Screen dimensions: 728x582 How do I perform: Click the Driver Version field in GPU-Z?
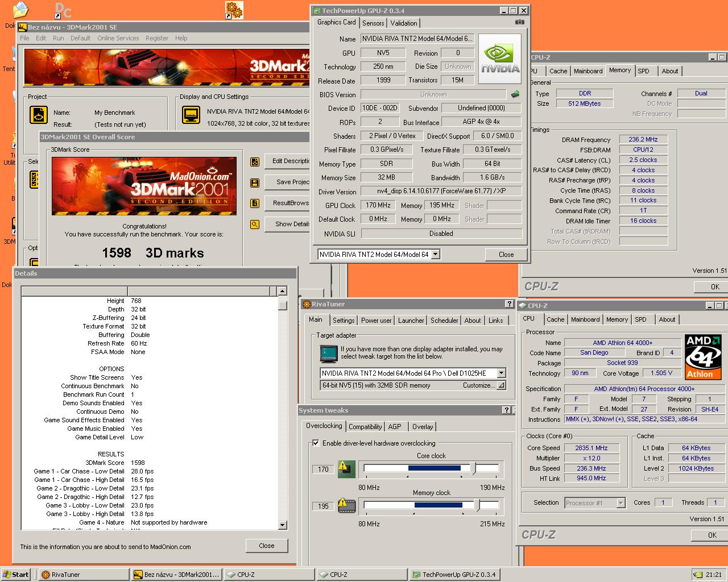click(x=441, y=192)
